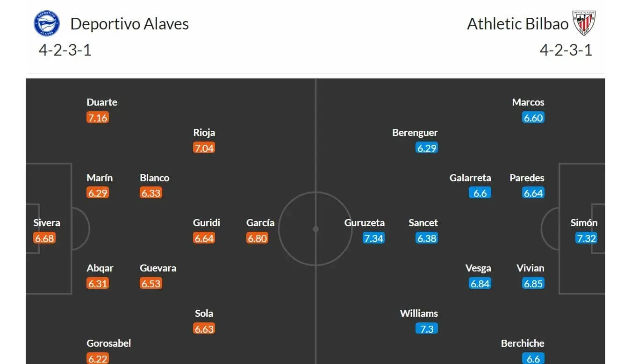Click Vivian's 6.85 rating badge
This screenshot has width=631, height=364.
(x=533, y=284)
